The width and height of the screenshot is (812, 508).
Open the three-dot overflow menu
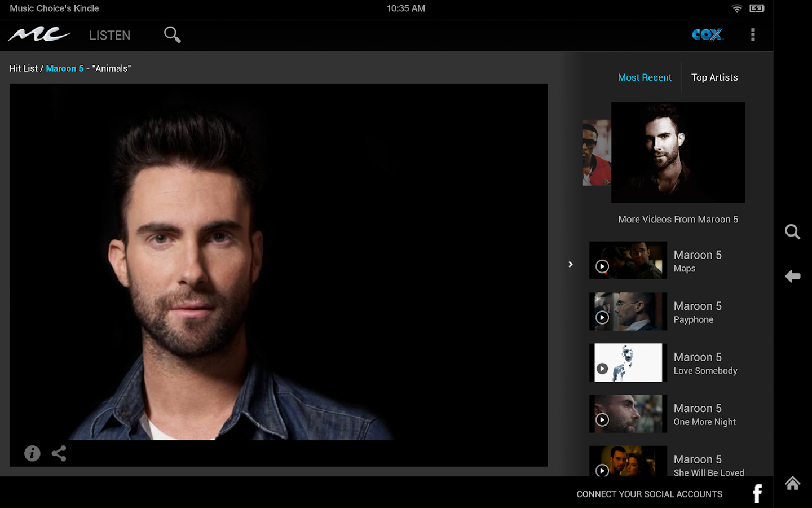753,35
